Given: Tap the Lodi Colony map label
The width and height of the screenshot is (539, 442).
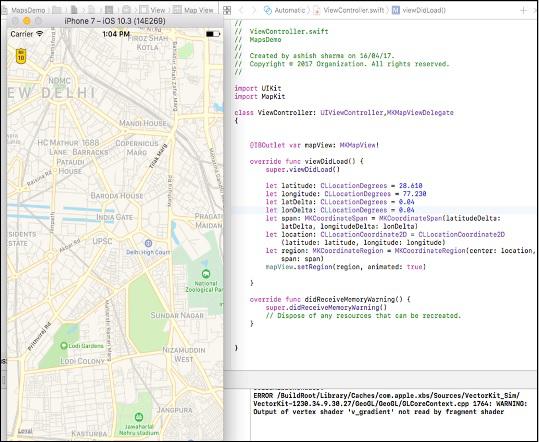Looking at the screenshot, I should (x=82, y=361).
